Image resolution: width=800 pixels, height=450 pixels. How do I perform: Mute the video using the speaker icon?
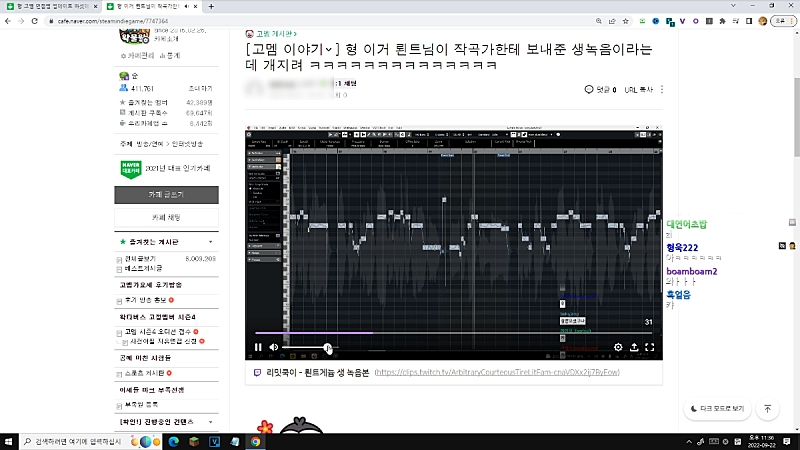[x=274, y=347]
